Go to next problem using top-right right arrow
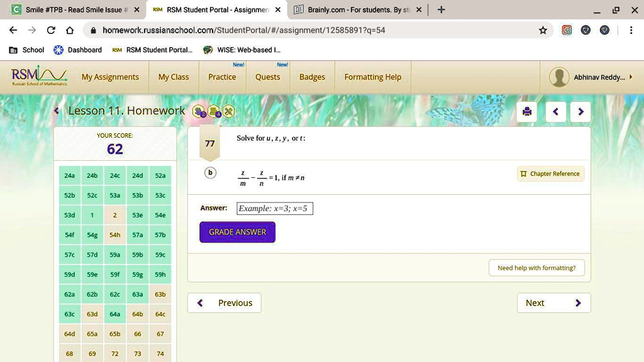This screenshot has width=644, height=362. pyautogui.click(x=580, y=111)
